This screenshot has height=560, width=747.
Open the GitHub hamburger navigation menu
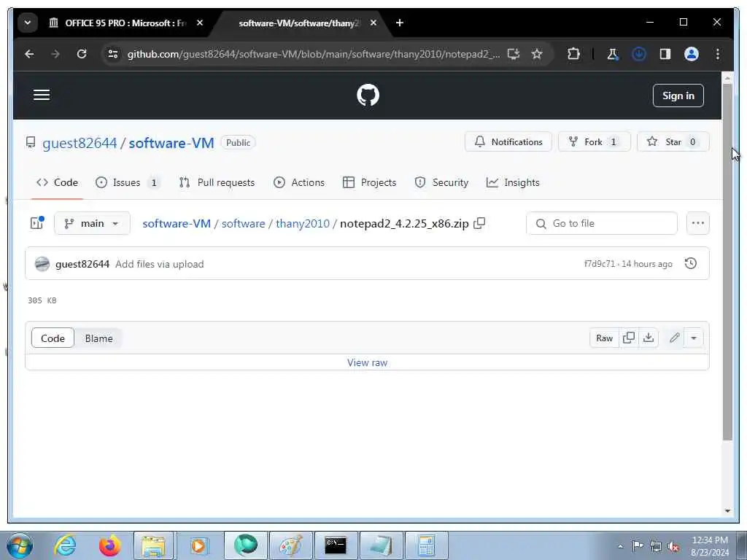[x=42, y=95]
